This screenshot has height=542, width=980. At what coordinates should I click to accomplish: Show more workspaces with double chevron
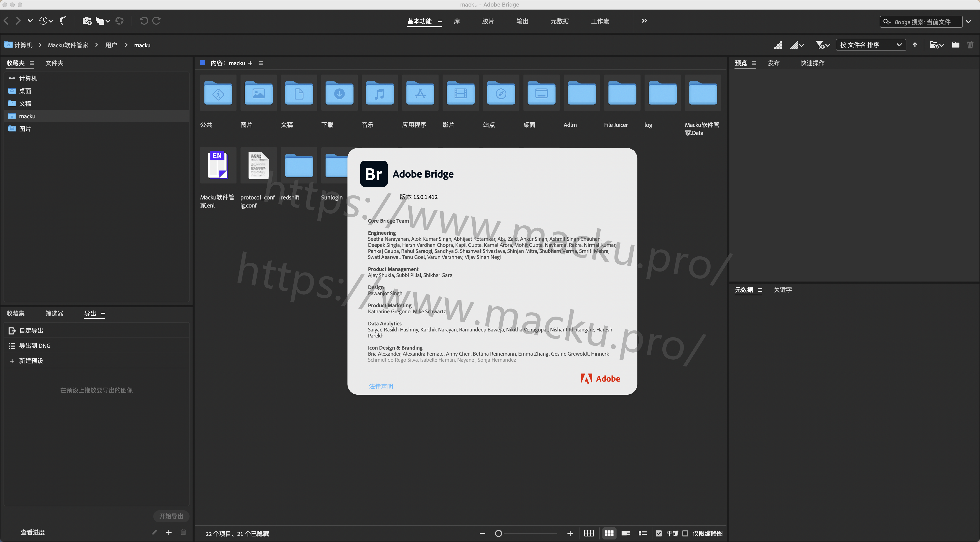pyautogui.click(x=645, y=21)
